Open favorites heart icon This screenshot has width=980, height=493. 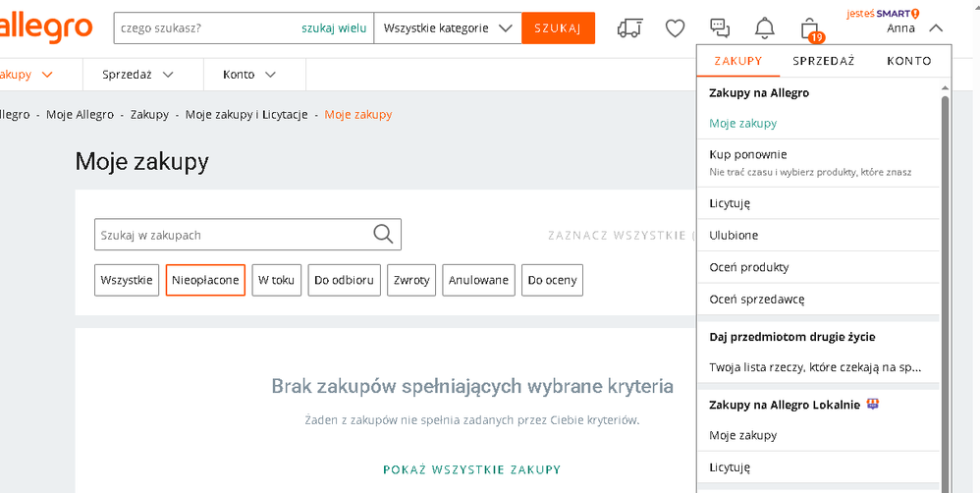click(x=675, y=28)
